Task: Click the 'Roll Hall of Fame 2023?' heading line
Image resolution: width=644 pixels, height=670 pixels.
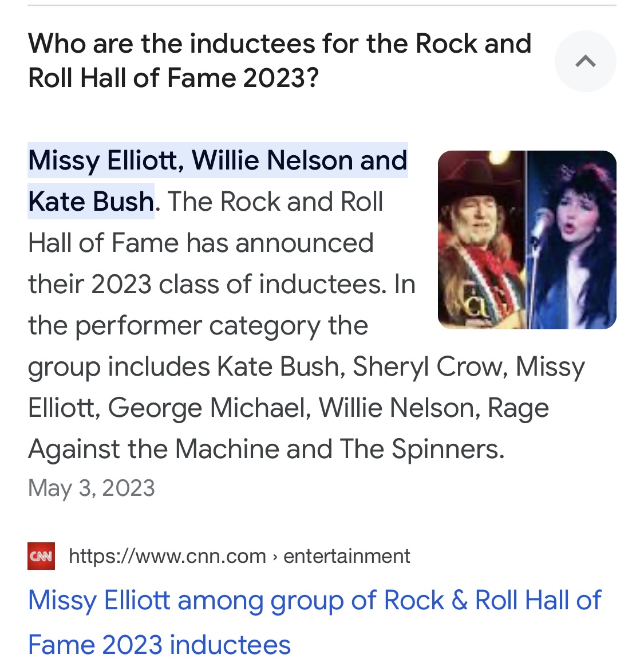Action: pyautogui.click(x=173, y=78)
